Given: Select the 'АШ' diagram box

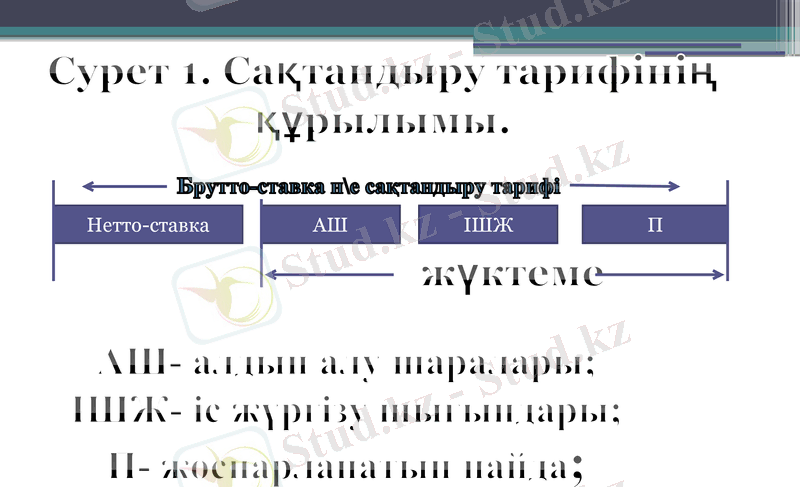Looking at the screenshot, I should coord(330,225).
